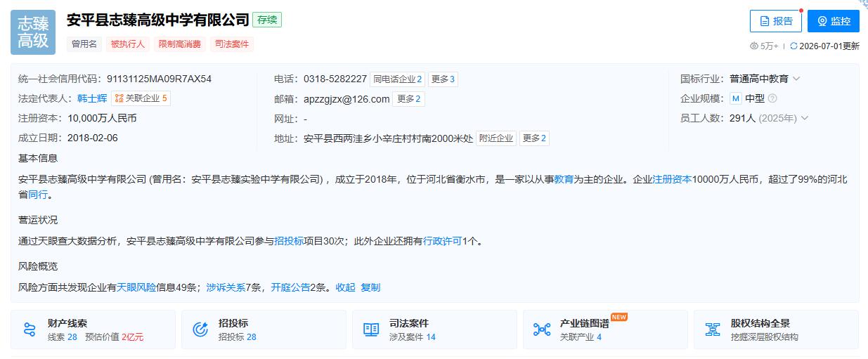Expand the 291人 employee count dropdown
868x359 pixels.
[x=804, y=118]
